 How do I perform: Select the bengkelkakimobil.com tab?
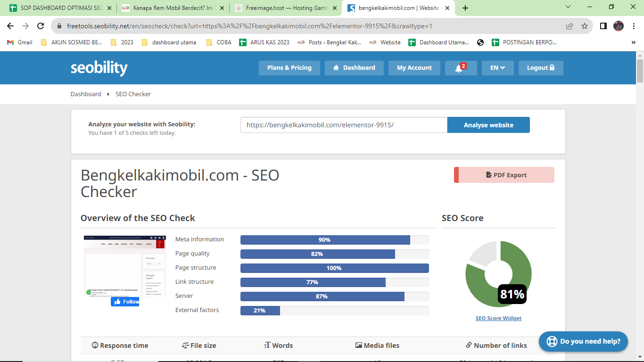point(398,8)
